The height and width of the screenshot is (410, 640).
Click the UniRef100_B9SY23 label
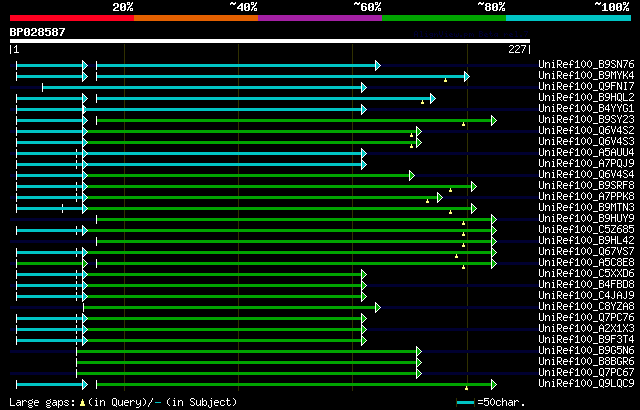coord(586,120)
